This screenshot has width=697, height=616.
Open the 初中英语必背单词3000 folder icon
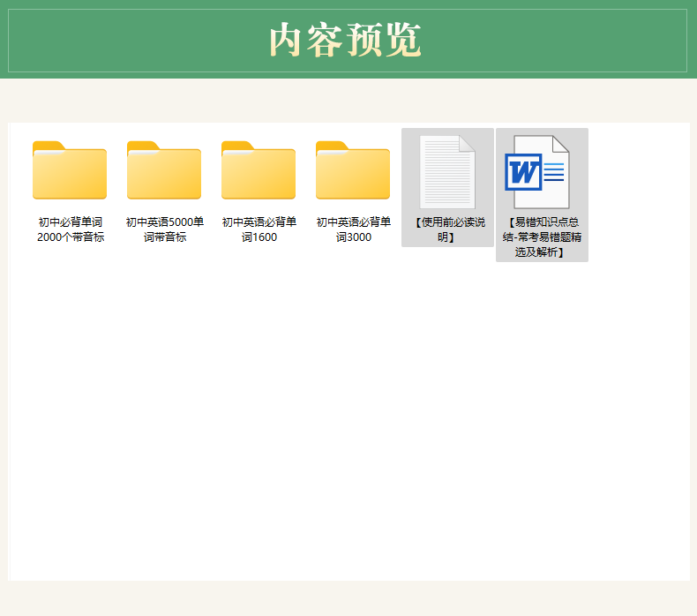(353, 170)
